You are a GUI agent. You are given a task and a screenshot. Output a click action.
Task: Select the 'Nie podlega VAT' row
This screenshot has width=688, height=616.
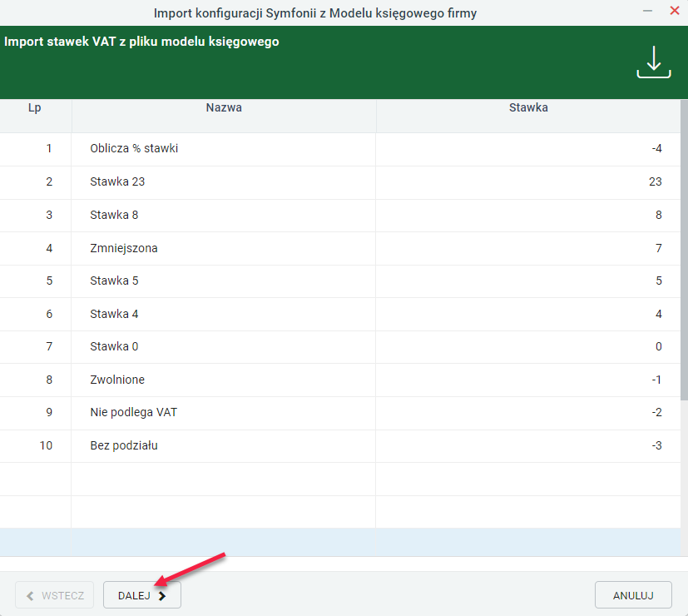(x=340, y=413)
